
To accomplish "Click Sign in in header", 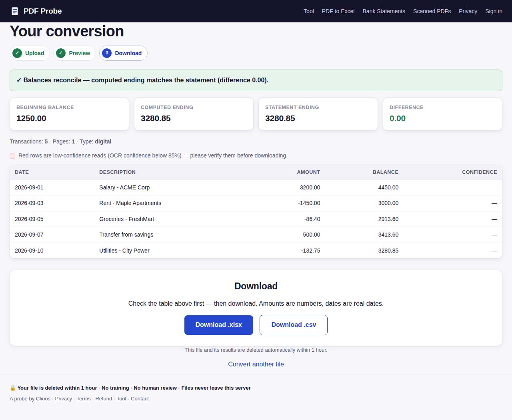I will (494, 11).
